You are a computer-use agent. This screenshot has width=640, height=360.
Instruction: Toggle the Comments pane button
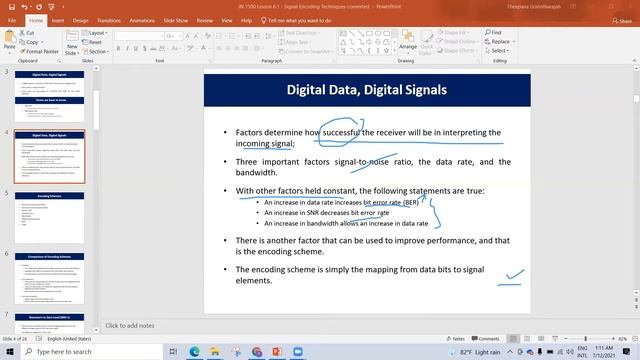485,339
